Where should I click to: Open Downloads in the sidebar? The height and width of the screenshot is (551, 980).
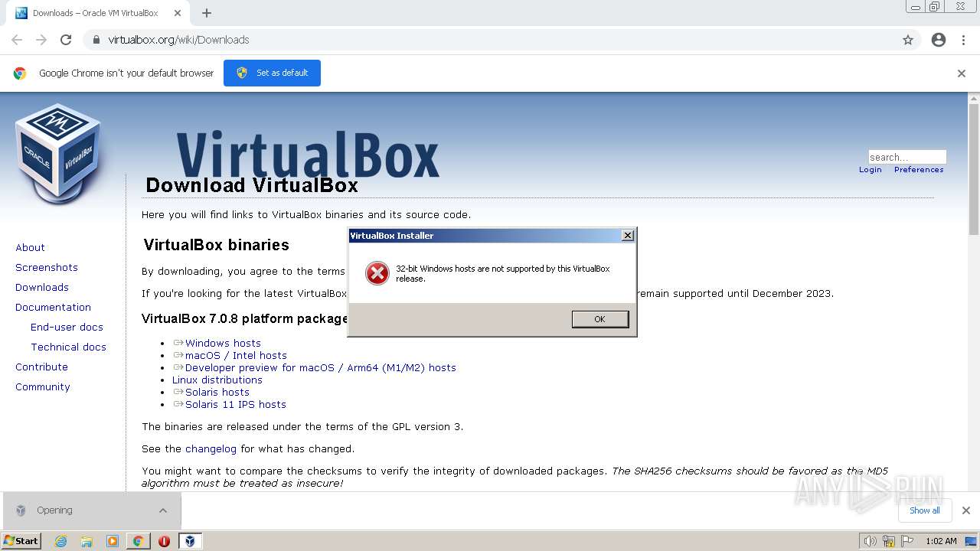(42, 287)
